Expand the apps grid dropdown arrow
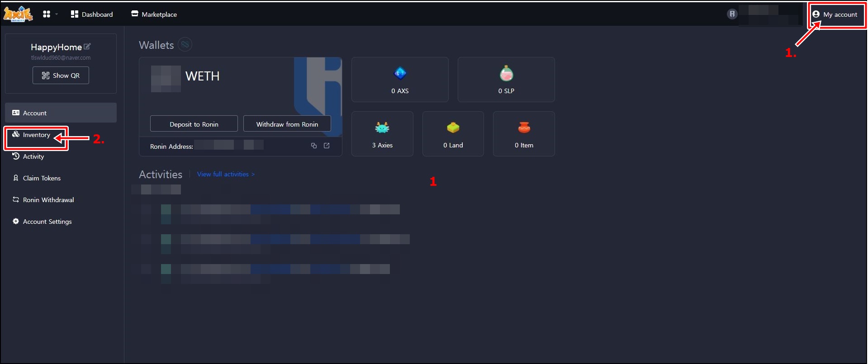This screenshot has width=868, height=364. (57, 14)
